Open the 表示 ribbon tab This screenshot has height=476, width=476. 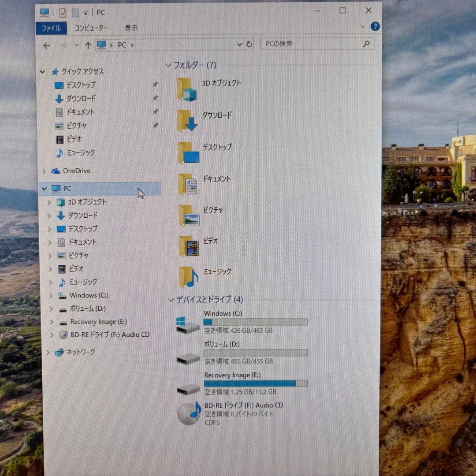click(x=131, y=28)
